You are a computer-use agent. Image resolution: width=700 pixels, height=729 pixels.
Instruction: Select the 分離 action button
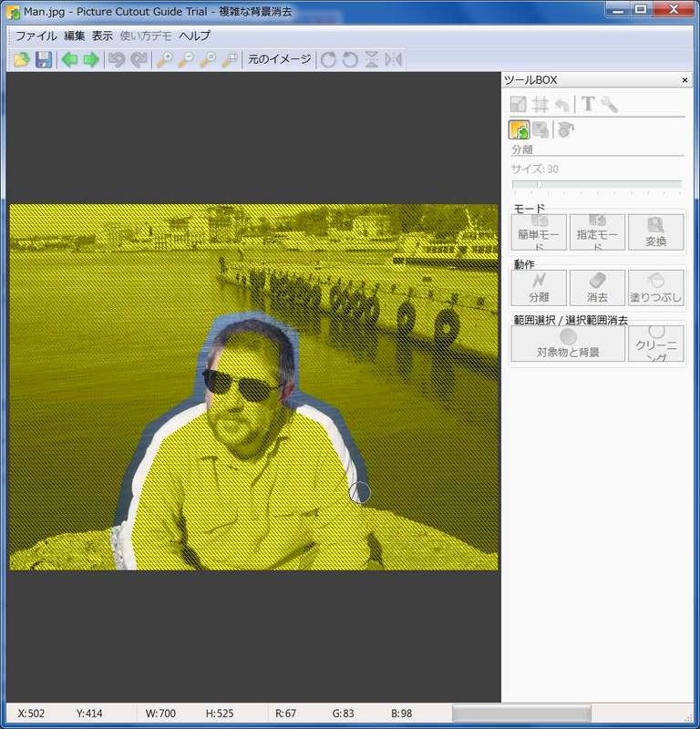(539, 288)
